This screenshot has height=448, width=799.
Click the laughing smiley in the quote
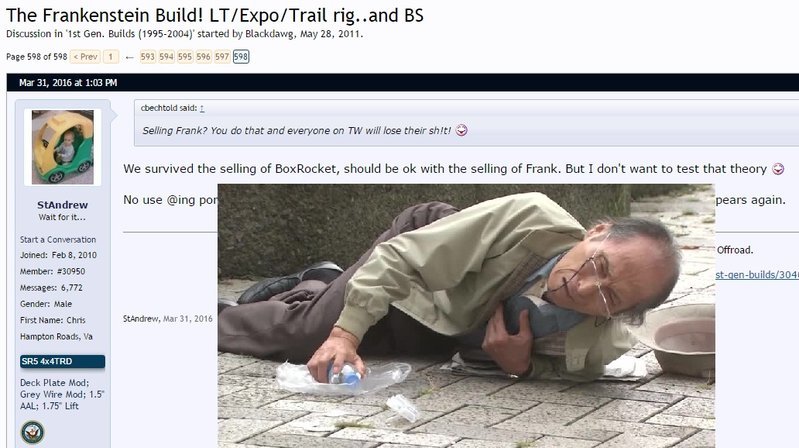tap(461, 130)
